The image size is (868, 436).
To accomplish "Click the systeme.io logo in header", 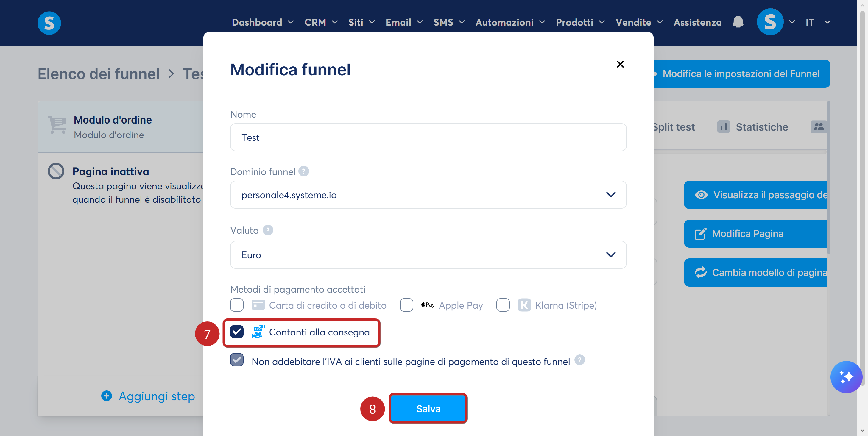I will point(49,23).
